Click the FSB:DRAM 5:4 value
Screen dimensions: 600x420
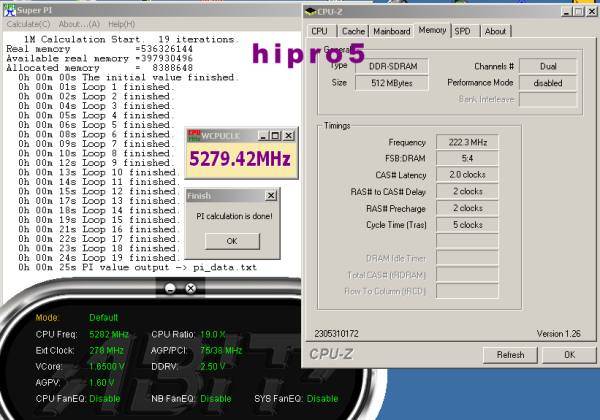pos(468,158)
